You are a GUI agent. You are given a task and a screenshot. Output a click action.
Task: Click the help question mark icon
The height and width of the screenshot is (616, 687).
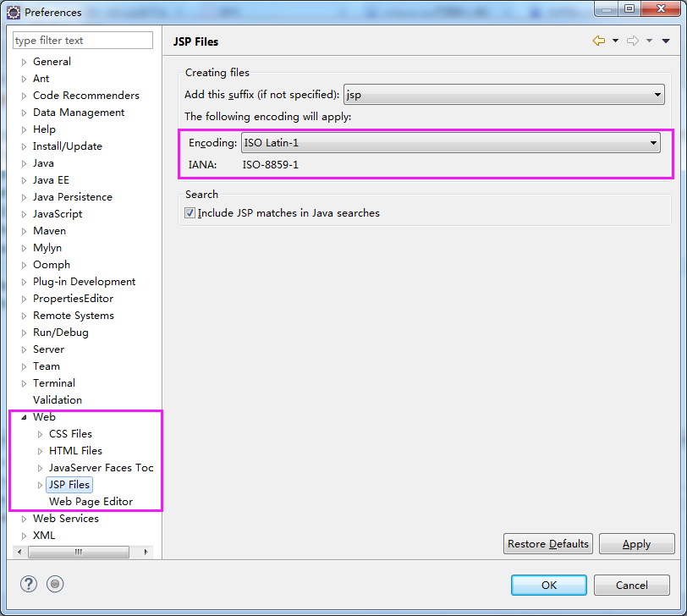(x=29, y=584)
